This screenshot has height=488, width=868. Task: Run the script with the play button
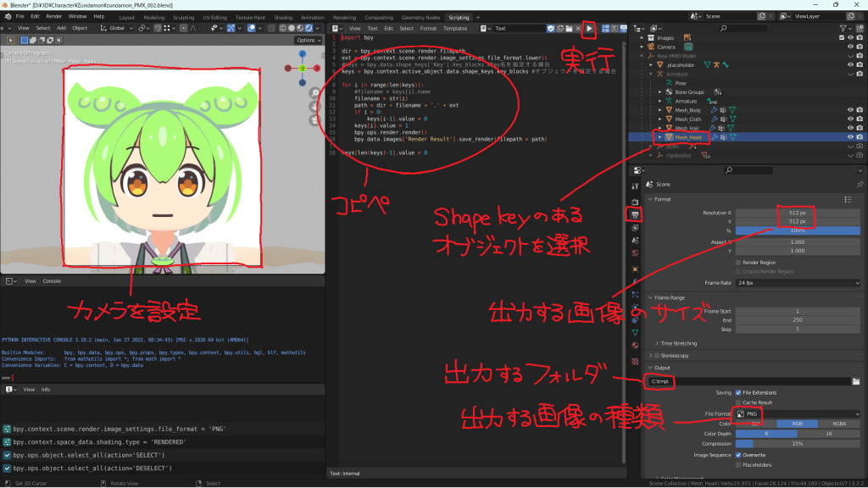point(590,28)
